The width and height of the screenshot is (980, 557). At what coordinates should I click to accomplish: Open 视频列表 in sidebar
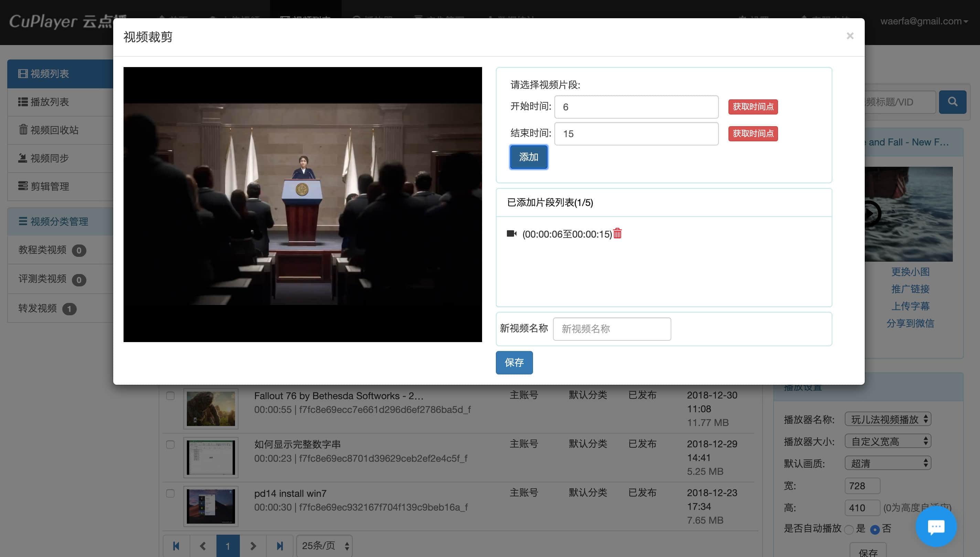[x=61, y=74]
